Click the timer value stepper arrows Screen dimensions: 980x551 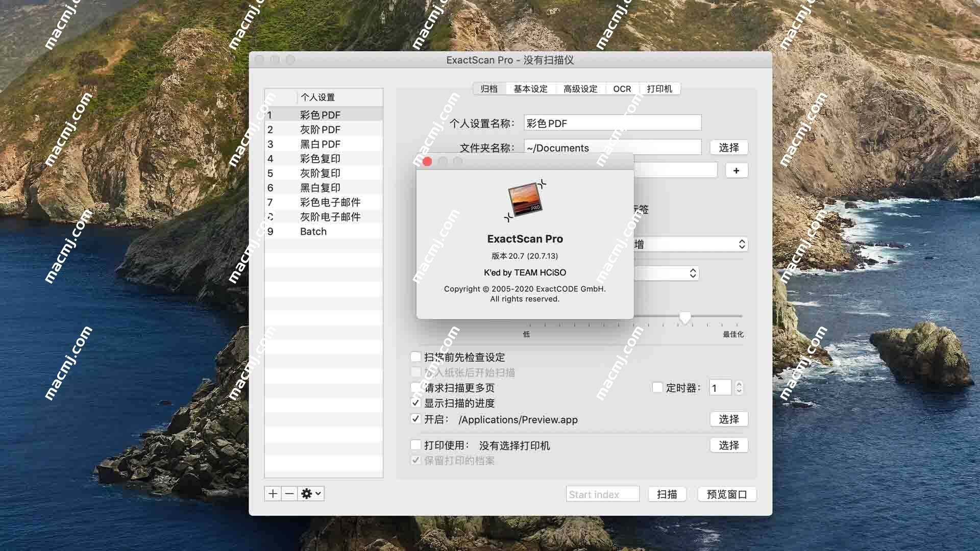tap(739, 388)
